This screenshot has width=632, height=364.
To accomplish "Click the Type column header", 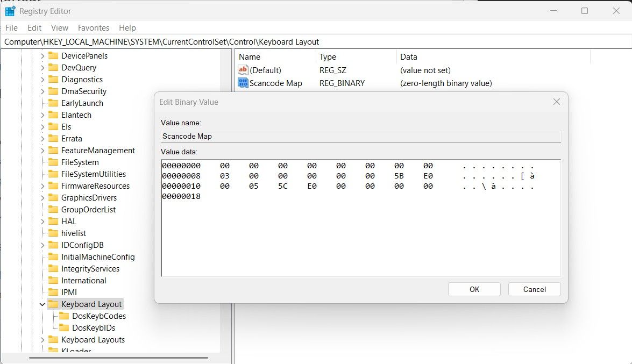I will coord(356,57).
